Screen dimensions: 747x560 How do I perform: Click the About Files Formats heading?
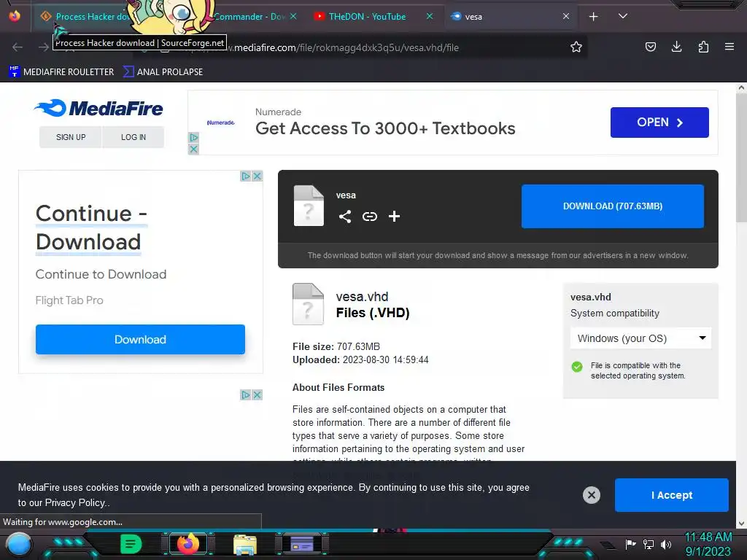point(338,388)
